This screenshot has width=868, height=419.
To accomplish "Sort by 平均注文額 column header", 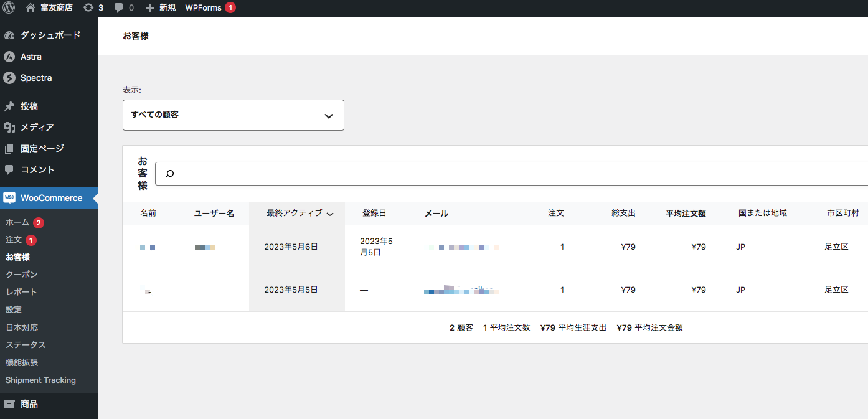I will point(686,214).
